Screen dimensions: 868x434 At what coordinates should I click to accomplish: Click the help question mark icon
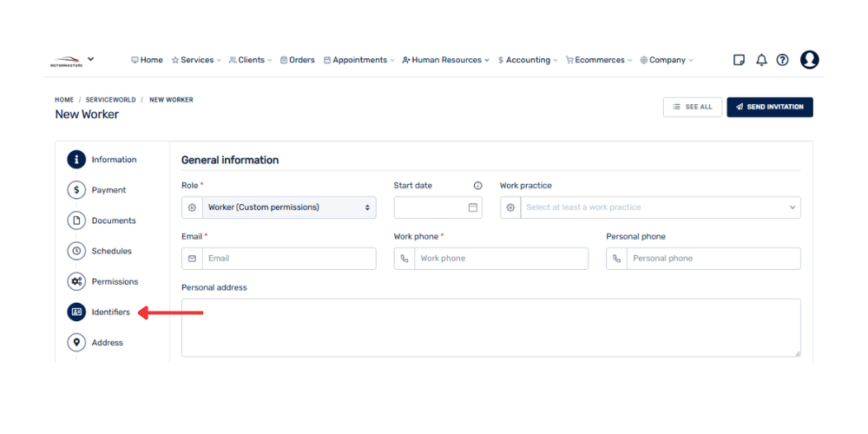[x=782, y=60]
